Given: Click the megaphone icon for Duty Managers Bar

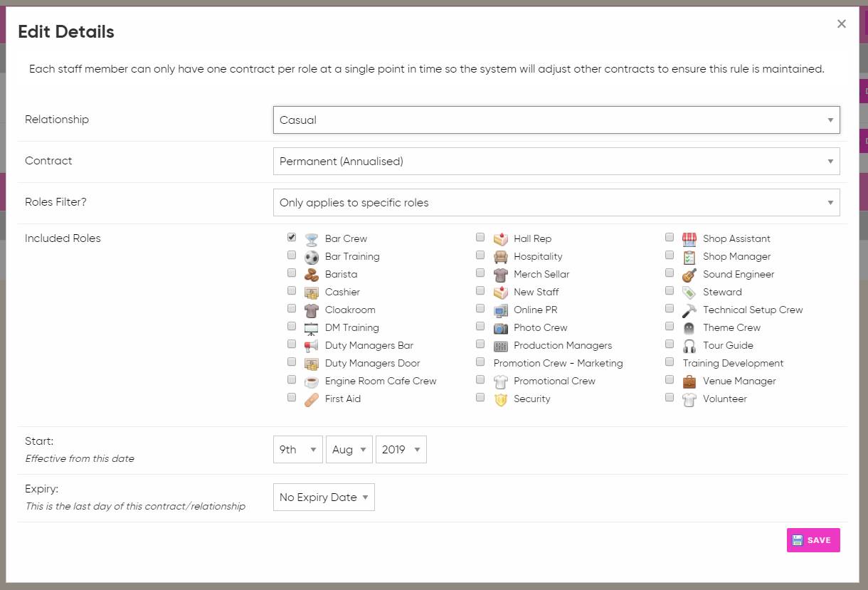Looking at the screenshot, I should coord(312,346).
